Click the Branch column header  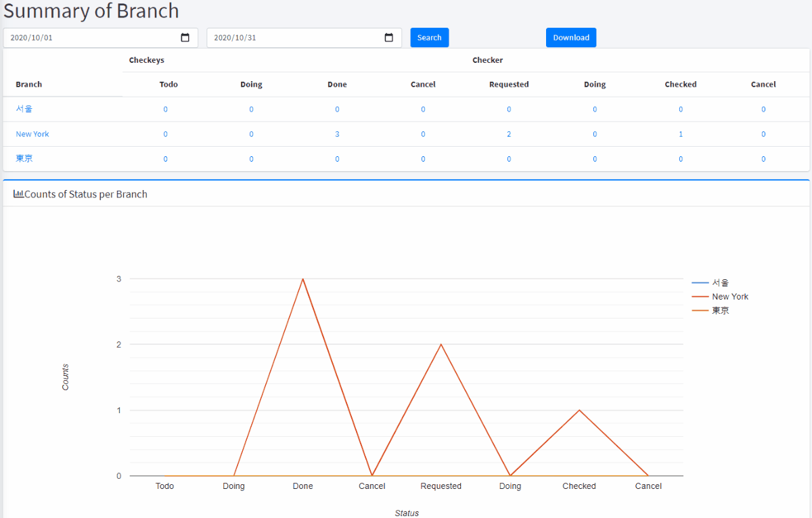(29, 85)
